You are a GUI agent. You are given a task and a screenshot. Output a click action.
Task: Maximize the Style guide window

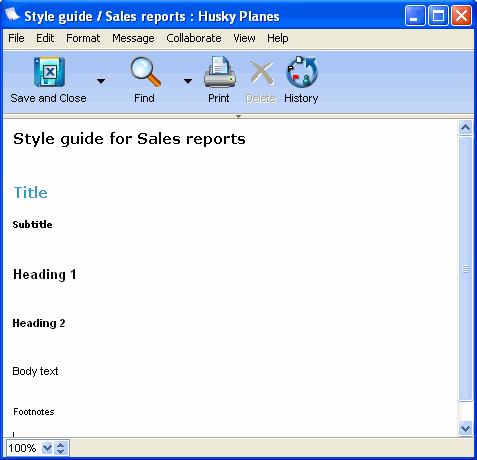[x=438, y=16]
